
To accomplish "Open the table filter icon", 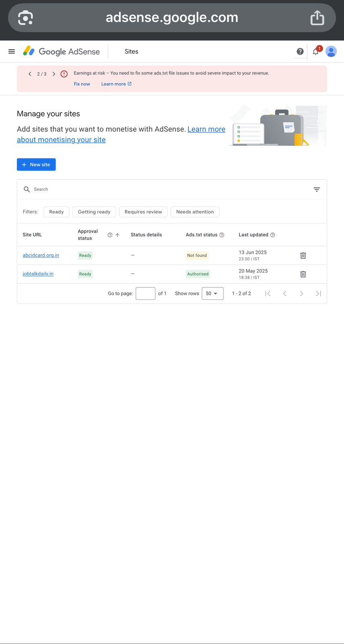I will [317, 190].
